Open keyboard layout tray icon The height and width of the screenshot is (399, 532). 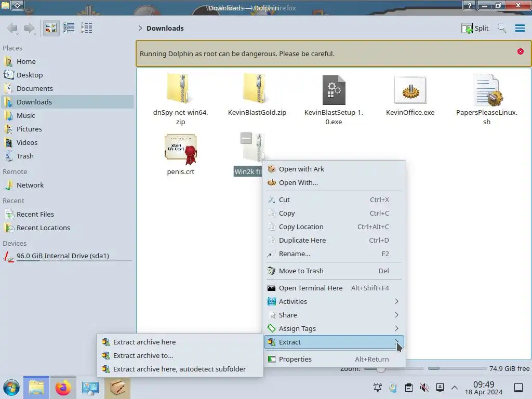tap(440, 388)
